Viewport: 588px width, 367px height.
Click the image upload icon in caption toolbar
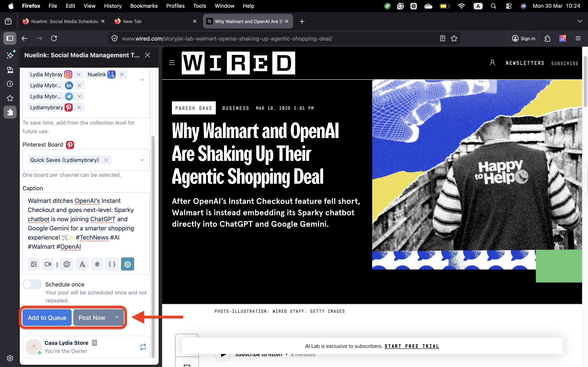(x=33, y=264)
